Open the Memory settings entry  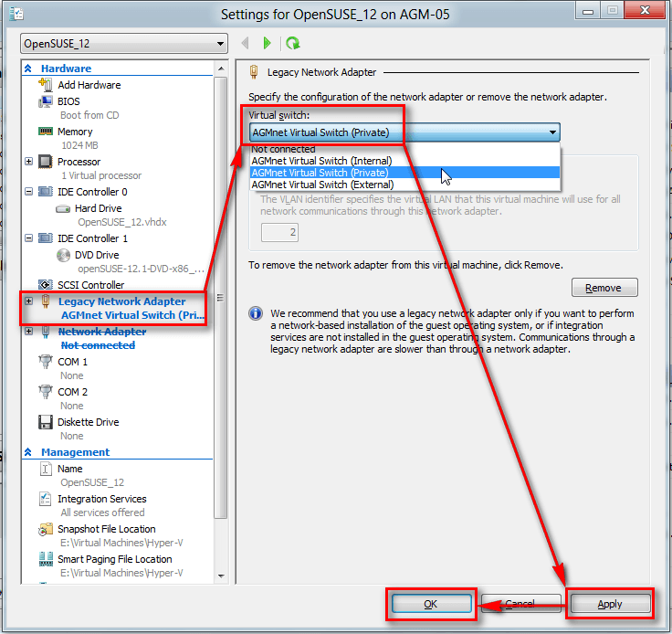[x=75, y=132]
